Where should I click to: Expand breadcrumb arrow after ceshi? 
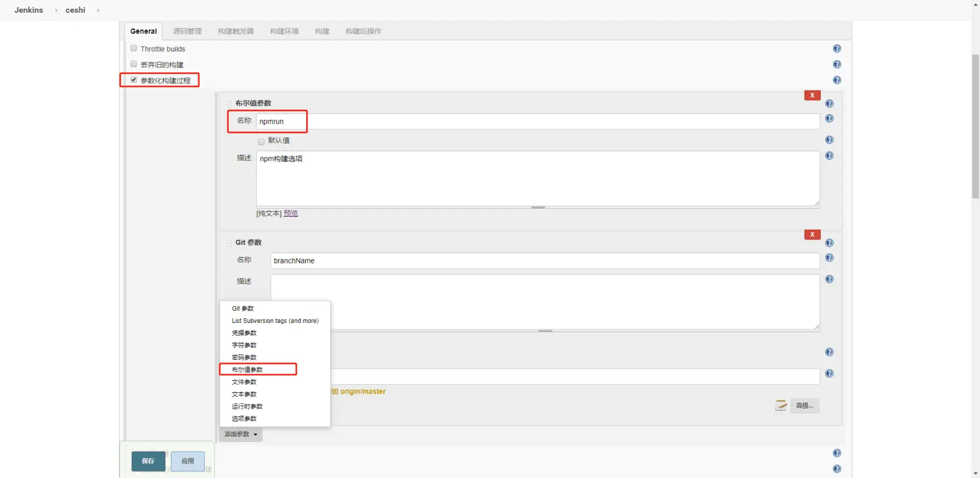pyautogui.click(x=98, y=10)
